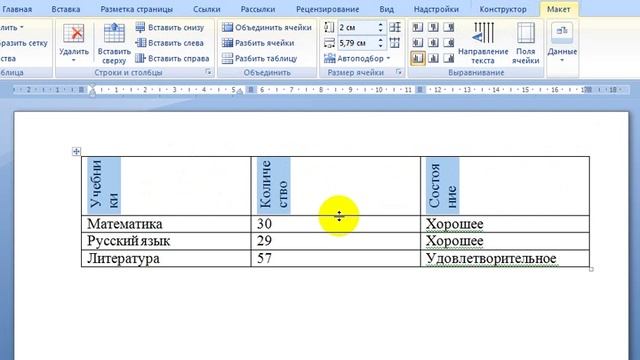Viewport: 640px width, 360px height.
Task: Open Поля ячейки cell margins dialog
Action: [x=526, y=44]
